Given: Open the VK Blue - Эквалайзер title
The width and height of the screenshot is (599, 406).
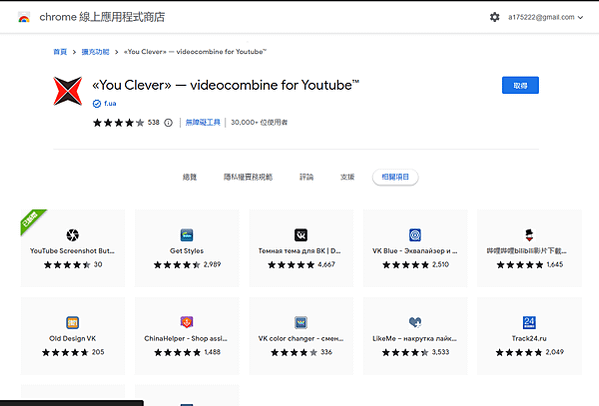Looking at the screenshot, I should click(415, 251).
